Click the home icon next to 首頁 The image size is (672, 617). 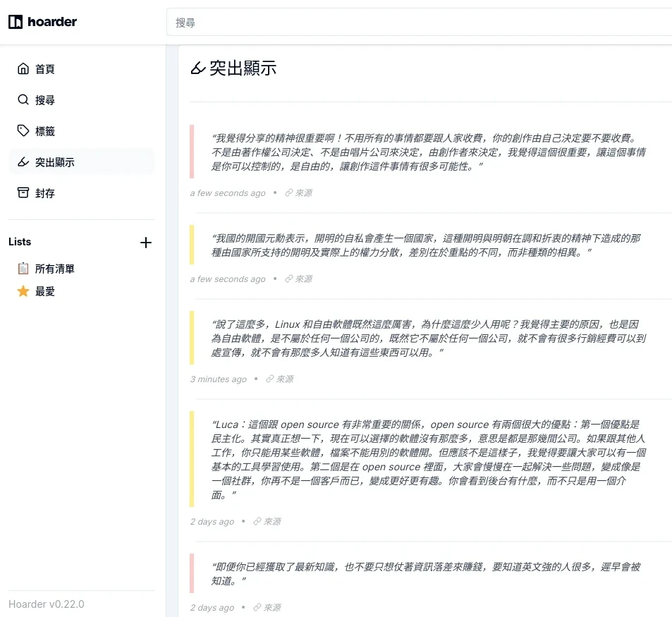[23, 68]
